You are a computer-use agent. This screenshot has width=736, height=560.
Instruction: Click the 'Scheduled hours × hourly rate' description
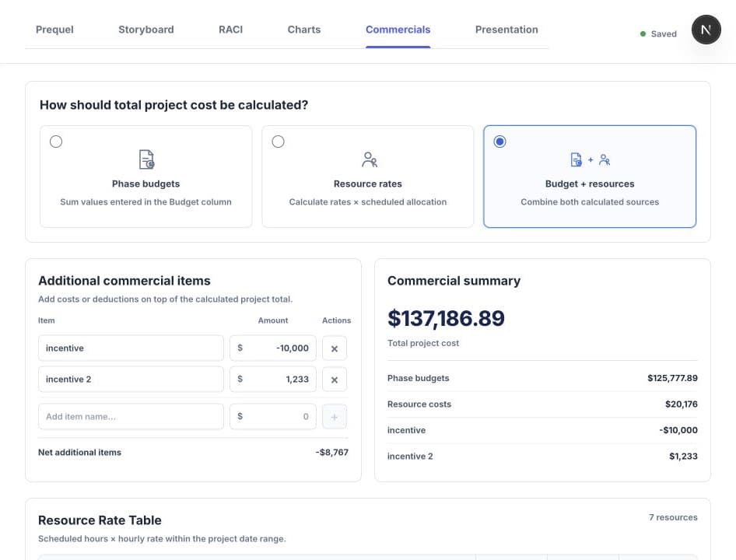pos(162,539)
